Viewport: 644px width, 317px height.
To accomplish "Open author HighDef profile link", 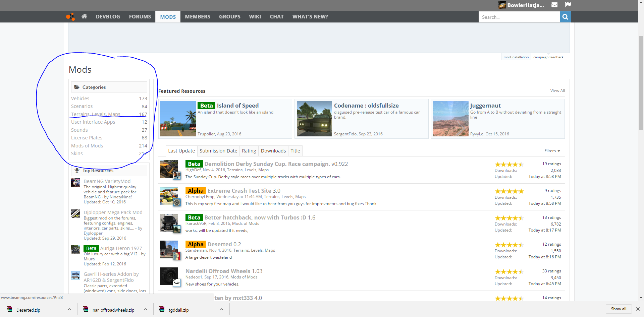I will coord(193,170).
